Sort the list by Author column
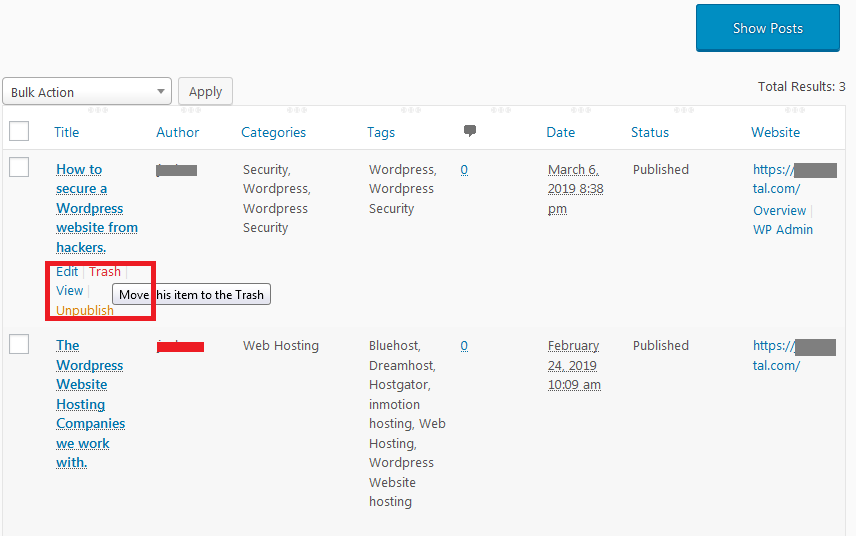Viewport: 856px width, 536px height. [x=177, y=132]
